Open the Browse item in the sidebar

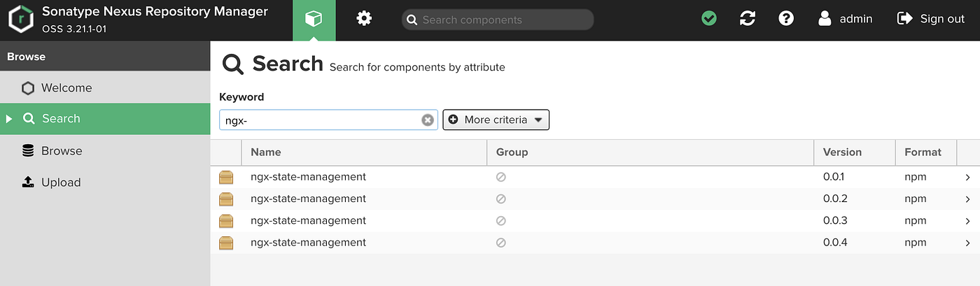click(x=62, y=151)
